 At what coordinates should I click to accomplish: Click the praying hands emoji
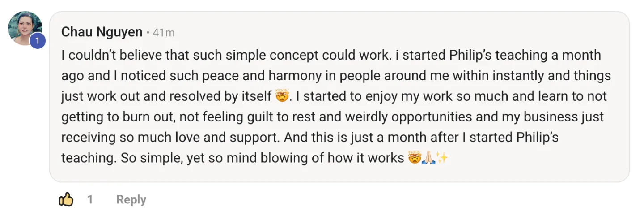pyautogui.click(x=428, y=158)
